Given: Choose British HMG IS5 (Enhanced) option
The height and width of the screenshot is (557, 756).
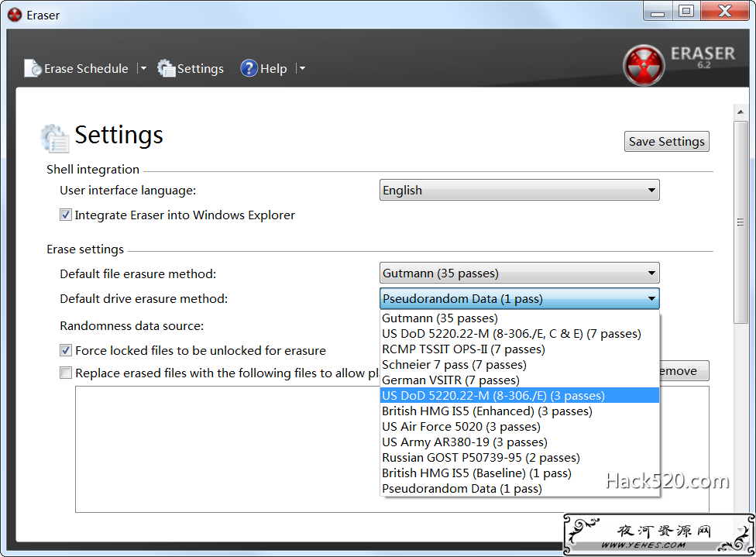Looking at the screenshot, I should tap(519, 411).
